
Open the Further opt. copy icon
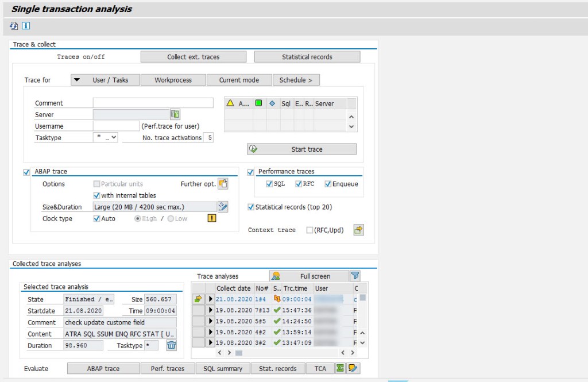pyautogui.click(x=223, y=184)
